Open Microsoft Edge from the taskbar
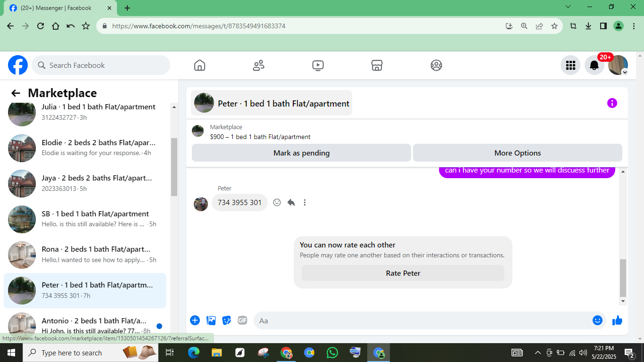Screen dimensions: 644x362 point(194,353)
